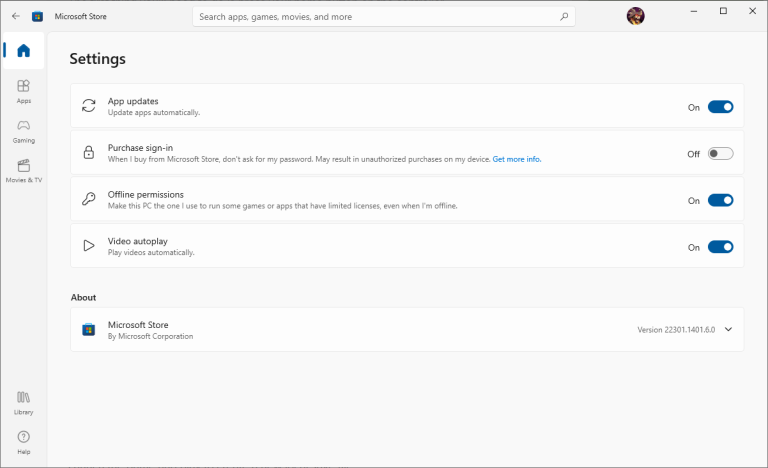Screen dimensions: 768x468
Task: Click the Video autoplay play icon
Action: [x=89, y=246]
